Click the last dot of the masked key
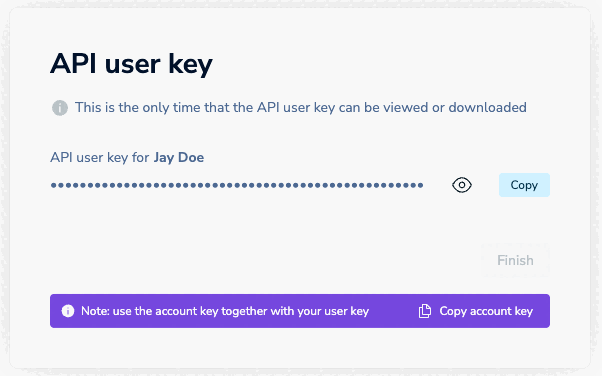This screenshot has height=376, width=602. click(420, 185)
